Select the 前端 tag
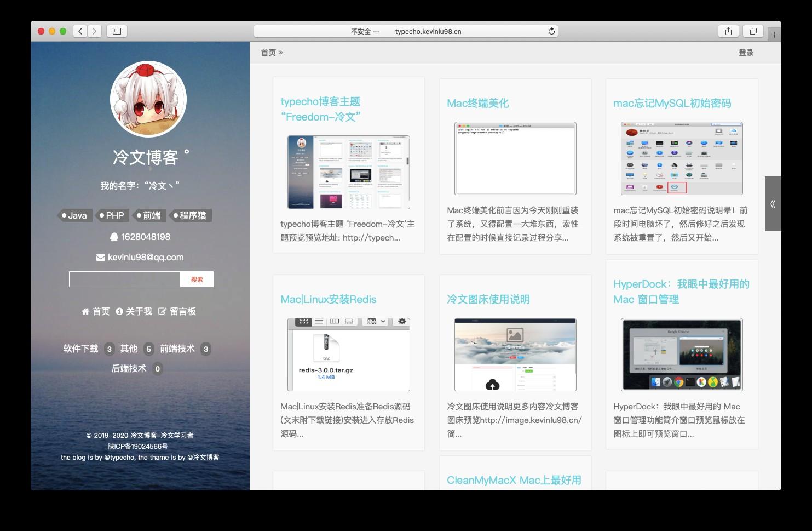This screenshot has width=812, height=531. pyautogui.click(x=148, y=215)
